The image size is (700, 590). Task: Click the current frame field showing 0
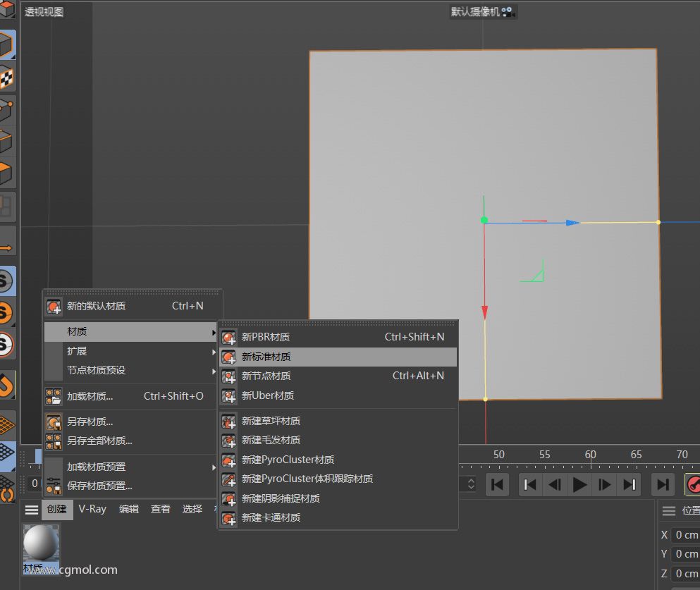click(35, 484)
